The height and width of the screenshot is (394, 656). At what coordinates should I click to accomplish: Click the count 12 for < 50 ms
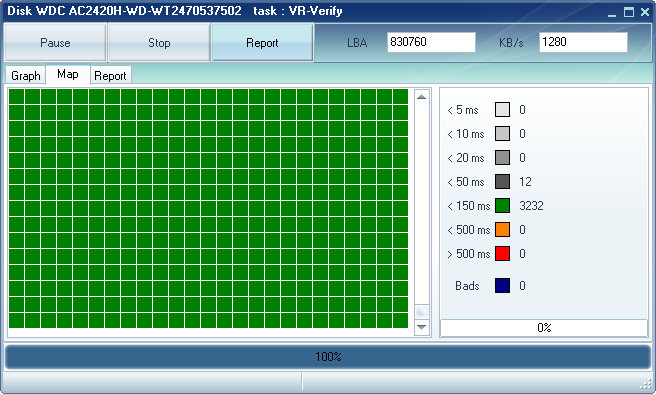[525, 182]
